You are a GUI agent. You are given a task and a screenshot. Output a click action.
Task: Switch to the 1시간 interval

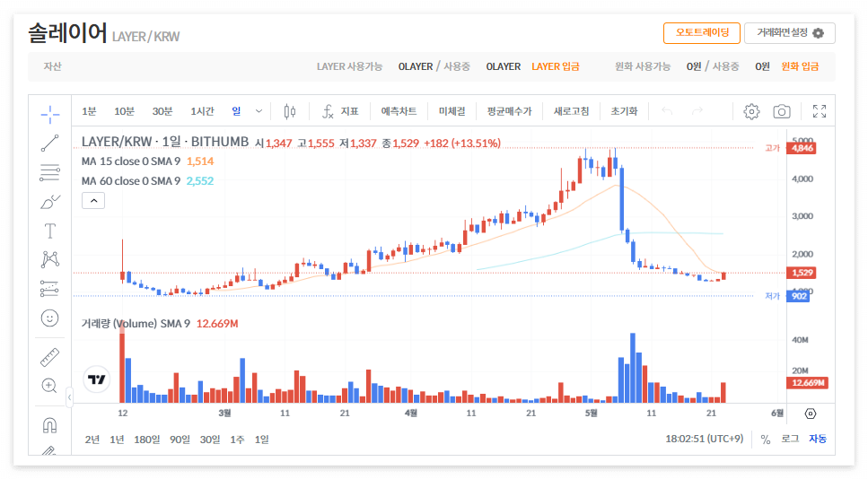(x=202, y=112)
